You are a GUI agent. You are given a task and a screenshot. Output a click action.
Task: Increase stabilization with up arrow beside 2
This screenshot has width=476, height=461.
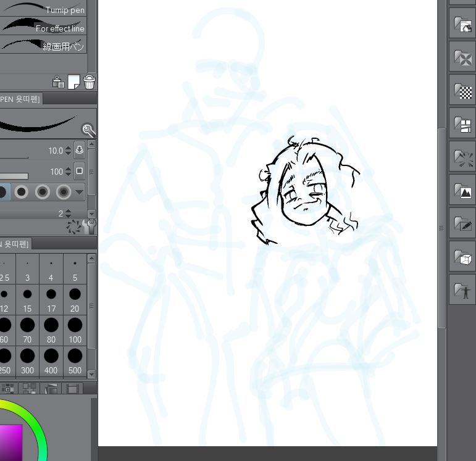(69, 211)
